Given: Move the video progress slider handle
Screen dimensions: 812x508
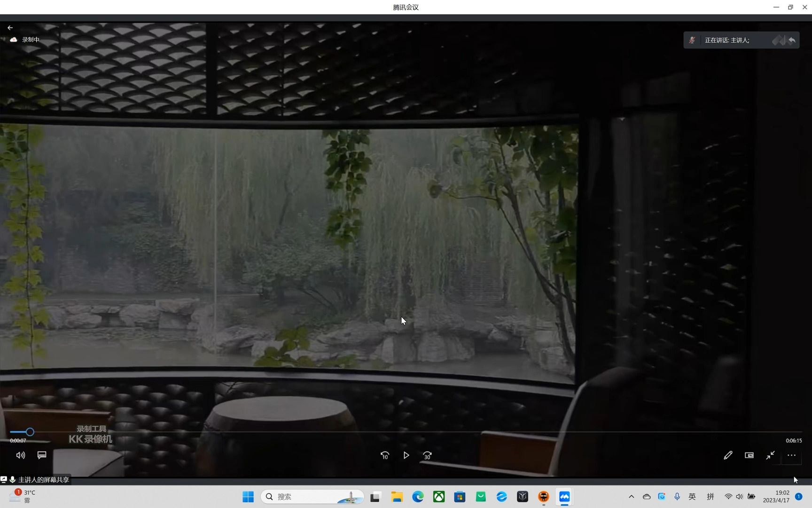Looking at the screenshot, I should coord(30,432).
